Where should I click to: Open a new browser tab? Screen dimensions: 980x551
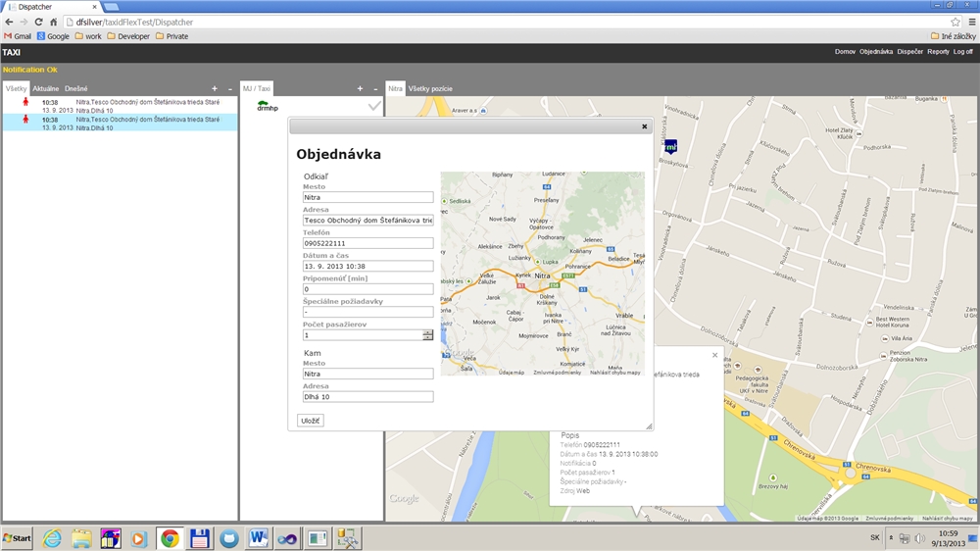pos(112,7)
